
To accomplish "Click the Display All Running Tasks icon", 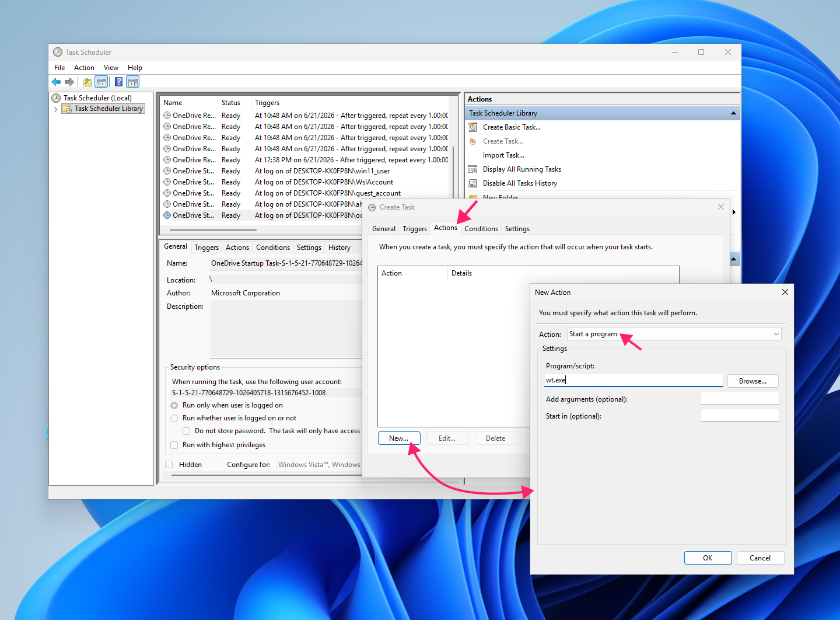I will pyautogui.click(x=473, y=169).
